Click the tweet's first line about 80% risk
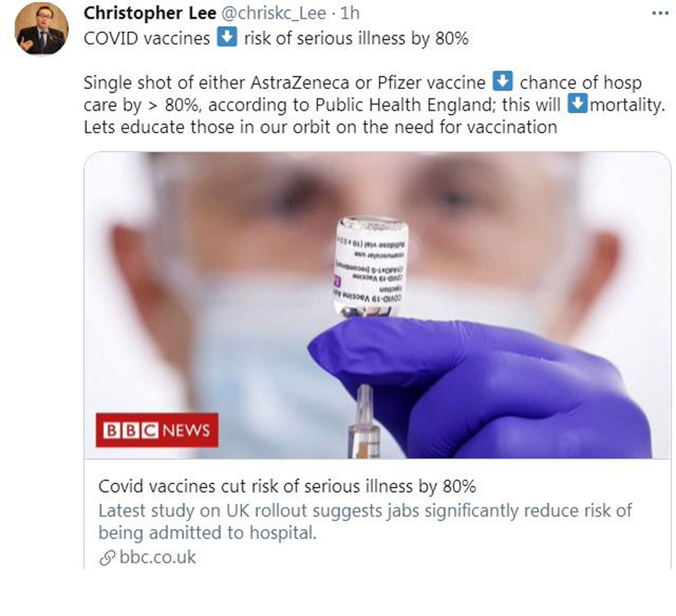Viewport: 676px width, 616px height. tap(276, 38)
